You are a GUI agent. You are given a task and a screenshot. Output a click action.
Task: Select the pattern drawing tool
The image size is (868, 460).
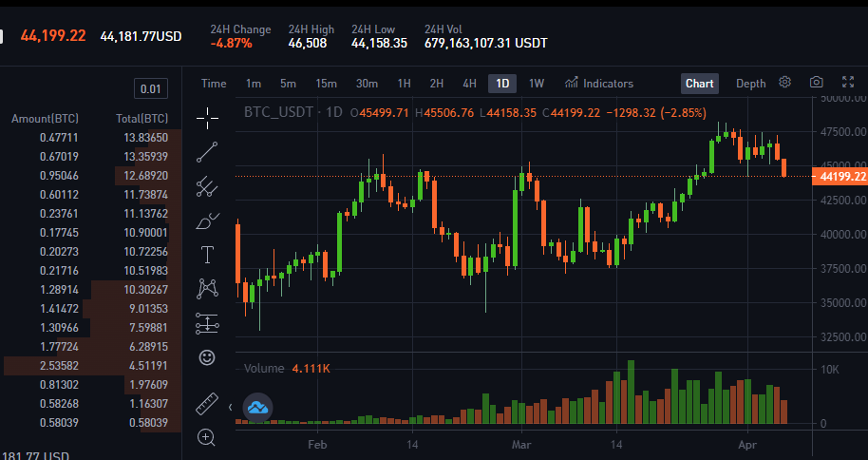[x=207, y=289]
